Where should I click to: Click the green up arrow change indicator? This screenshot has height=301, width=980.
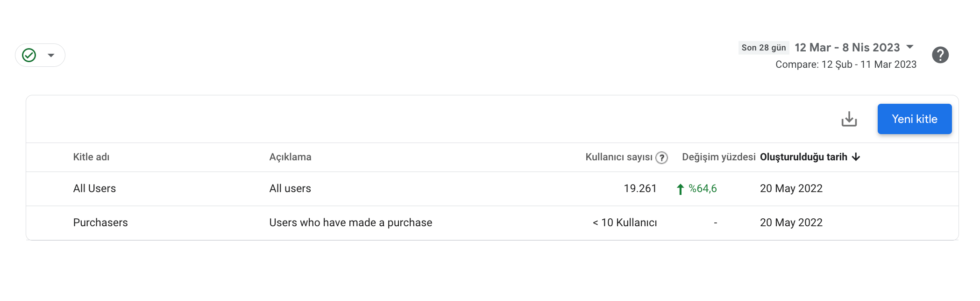click(x=680, y=189)
